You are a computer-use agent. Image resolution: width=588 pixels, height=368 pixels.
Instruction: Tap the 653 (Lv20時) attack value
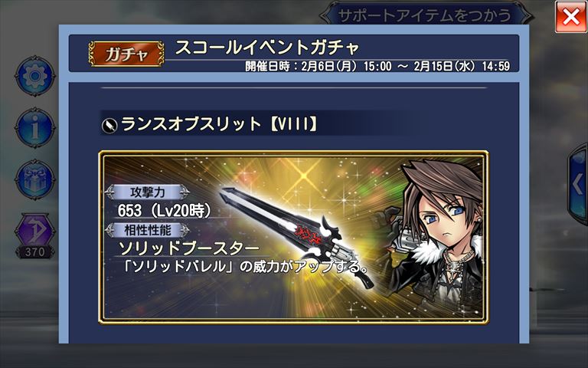click(x=165, y=211)
